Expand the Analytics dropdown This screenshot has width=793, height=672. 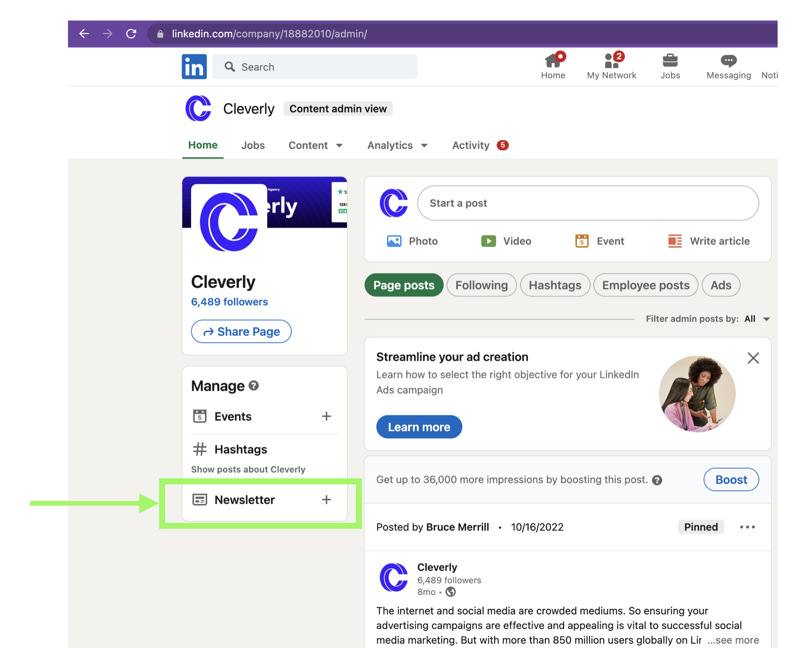[396, 145]
